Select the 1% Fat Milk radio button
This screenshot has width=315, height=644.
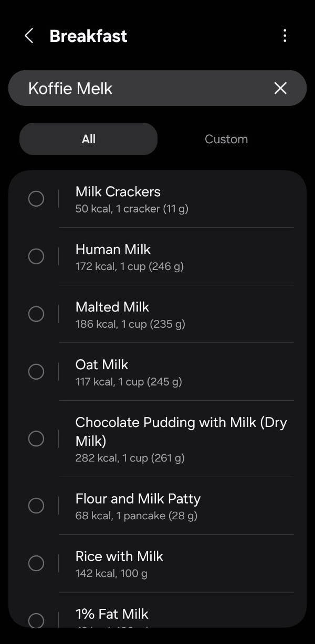point(36,620)
